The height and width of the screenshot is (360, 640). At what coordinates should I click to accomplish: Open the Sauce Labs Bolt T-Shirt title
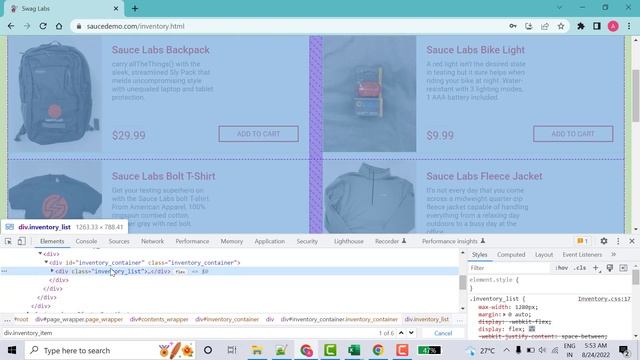[163, 176]
